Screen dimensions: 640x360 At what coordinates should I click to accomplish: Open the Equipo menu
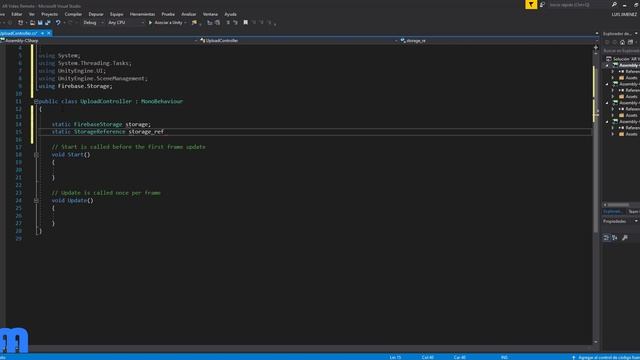pos(116,14)
